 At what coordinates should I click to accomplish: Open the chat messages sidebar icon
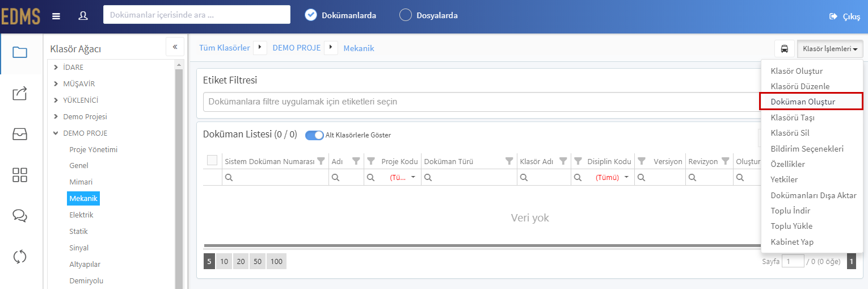click(20, 216)
